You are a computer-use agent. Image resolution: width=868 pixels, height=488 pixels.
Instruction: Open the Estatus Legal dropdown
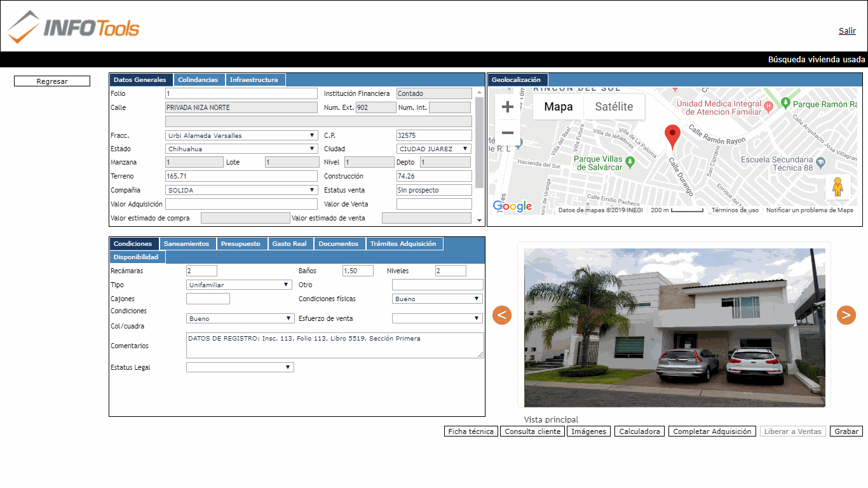coord(240,367)
